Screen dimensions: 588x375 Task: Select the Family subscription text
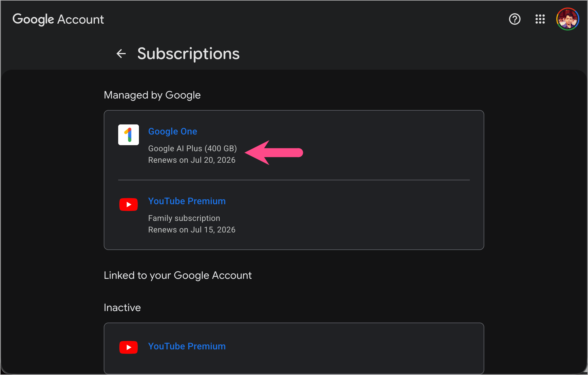click(x=184, y=218)
